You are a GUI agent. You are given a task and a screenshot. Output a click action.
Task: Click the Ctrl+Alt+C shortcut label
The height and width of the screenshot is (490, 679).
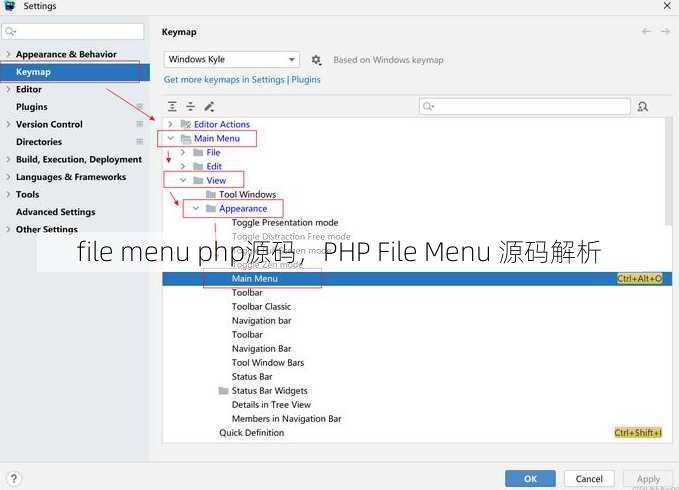point(640,279)
